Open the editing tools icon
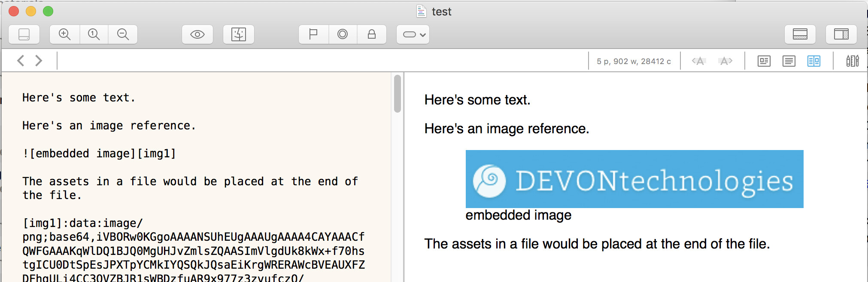The height and width of the screenshot is (282, 868). [853, 61]
